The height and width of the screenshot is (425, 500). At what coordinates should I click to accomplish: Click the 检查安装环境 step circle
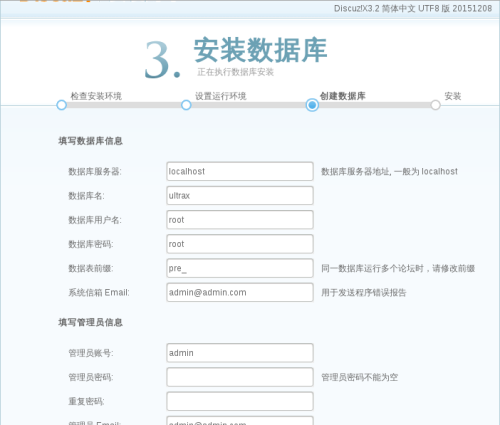[62, 105]
